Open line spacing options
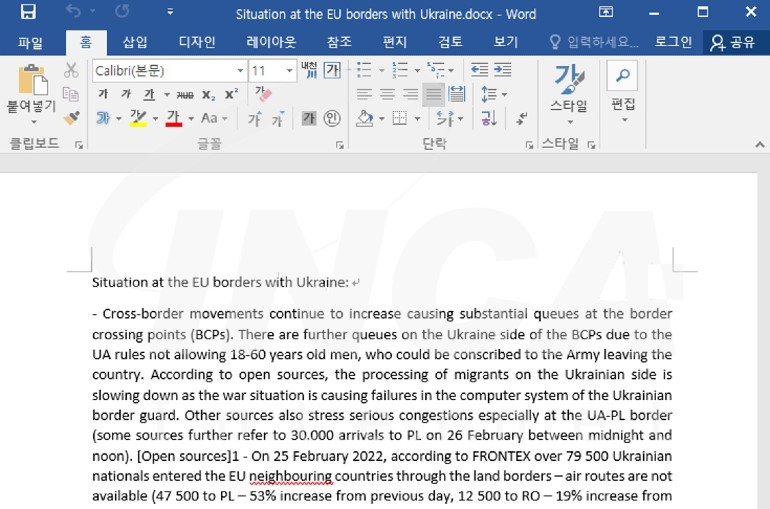Screen dimensions: 770x509 click(494, 94)
